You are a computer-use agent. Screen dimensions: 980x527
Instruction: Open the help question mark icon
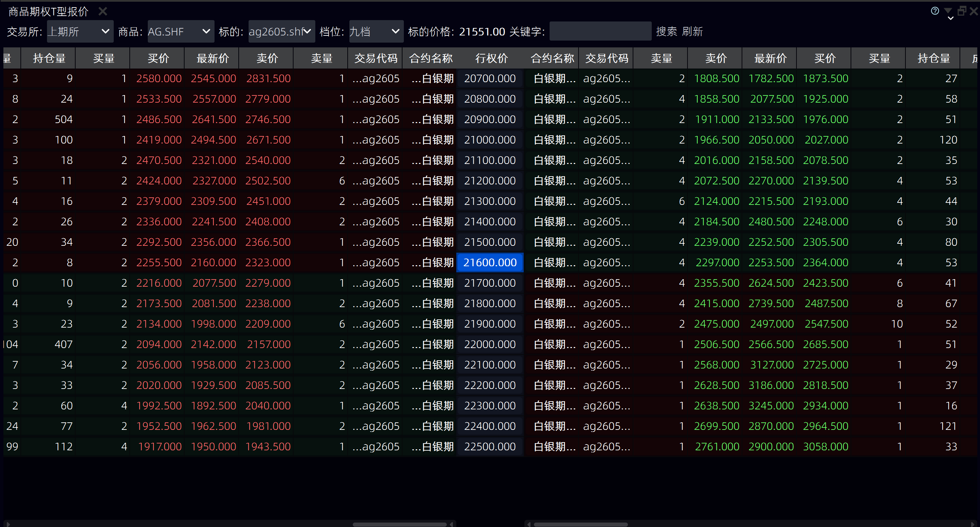click(x=935, y=11)
